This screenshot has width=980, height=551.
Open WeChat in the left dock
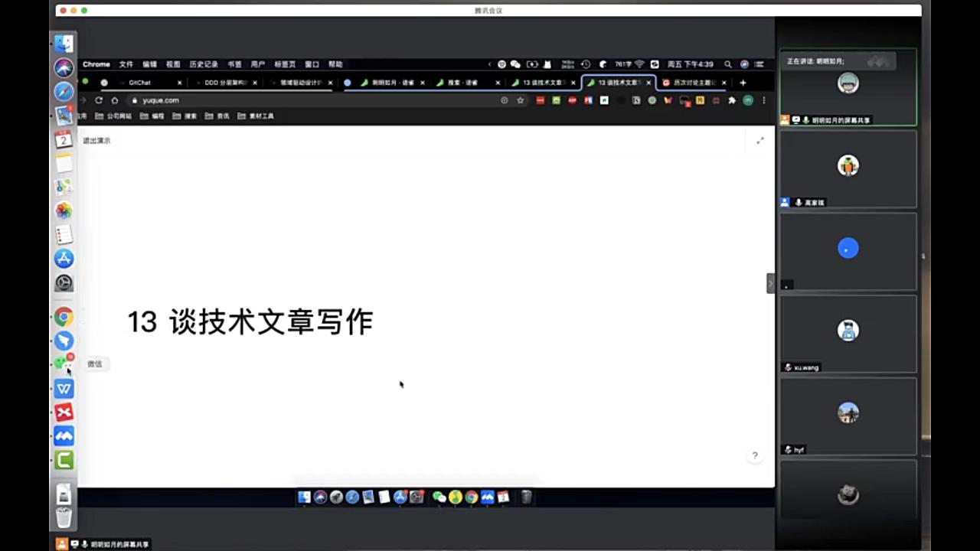64,364
